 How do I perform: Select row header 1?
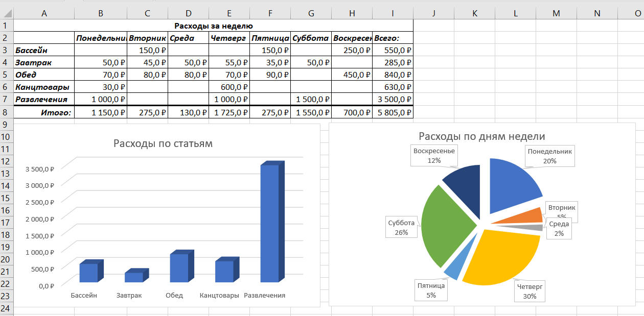6,25
